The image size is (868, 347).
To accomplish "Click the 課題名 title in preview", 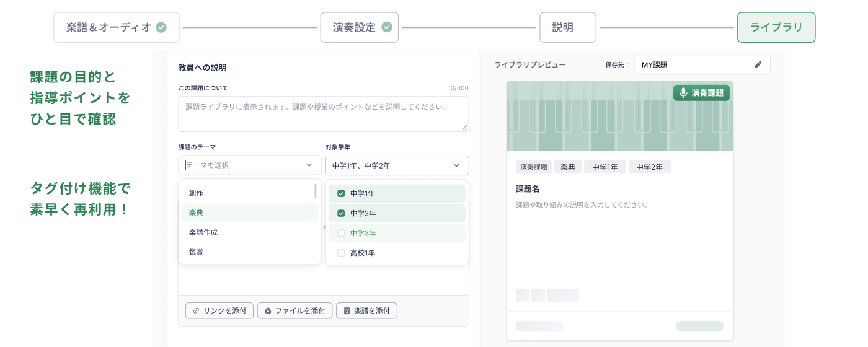I will click(x=528, y=189).
